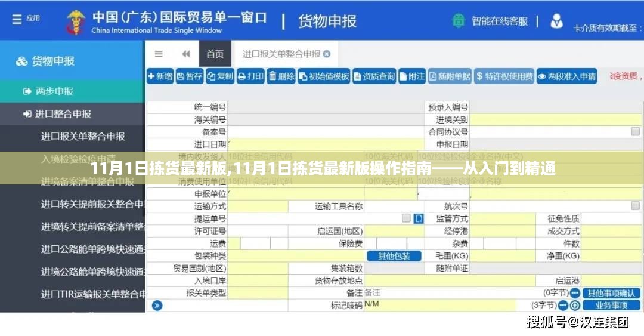Click blue arrow circle icon bottom-left of form
The height and width of the screenshot is (336, 644).
tap(157, 306)
